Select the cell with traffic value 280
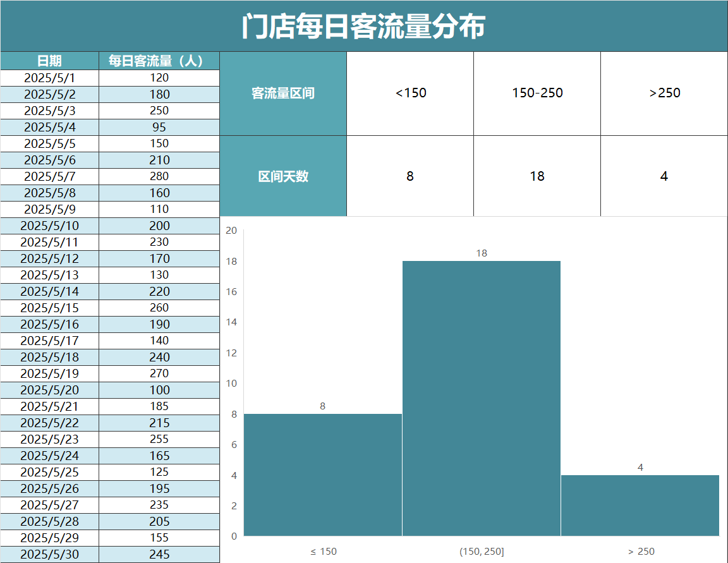728x563 pixels. (x=159, y=176)
